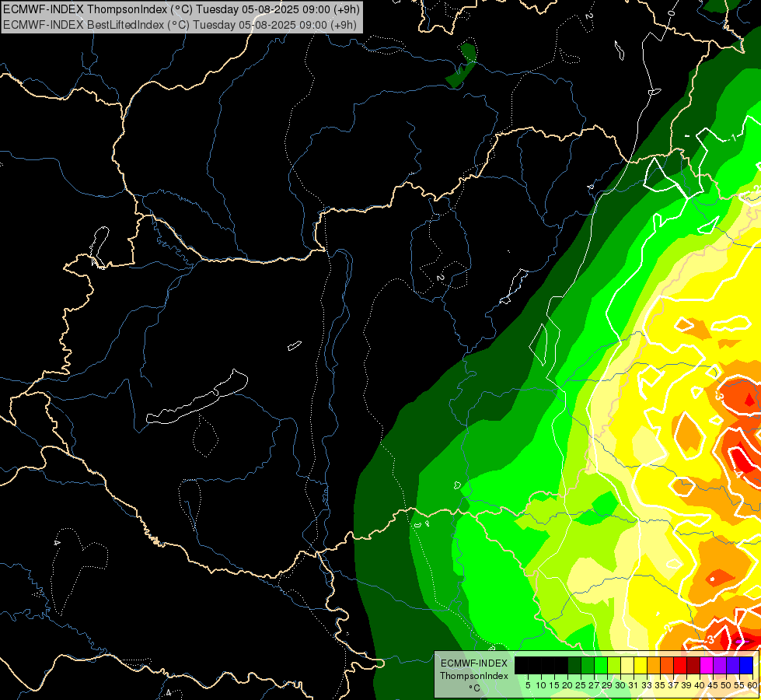Pick the bright green 27–29 legend swatch
The width and height of the screenshot is (761, 700).
601,666
